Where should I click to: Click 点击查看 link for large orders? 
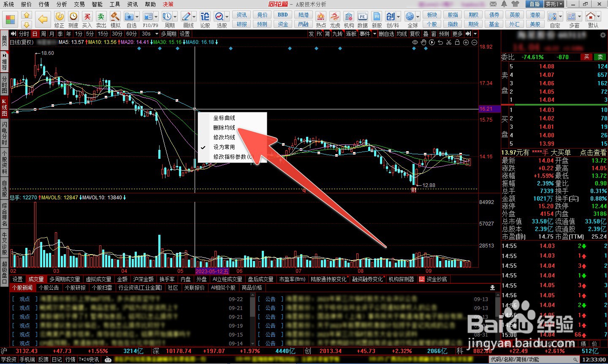[x=593, y=152]
